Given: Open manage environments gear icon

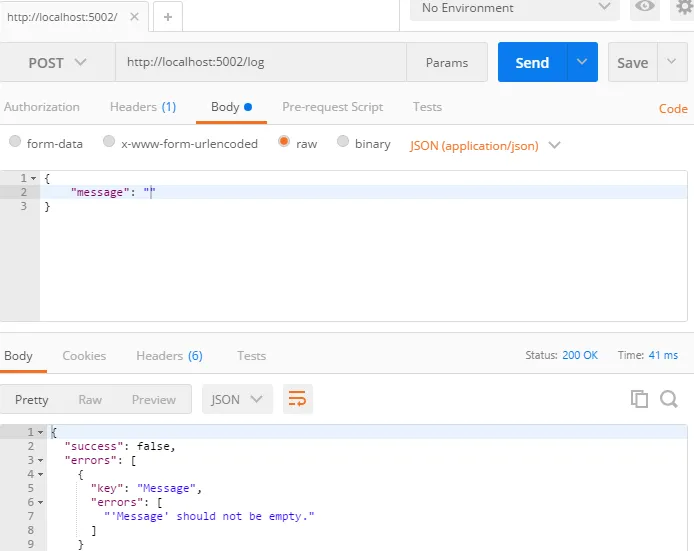Looking at the screenshot, I should pos(683,7).
